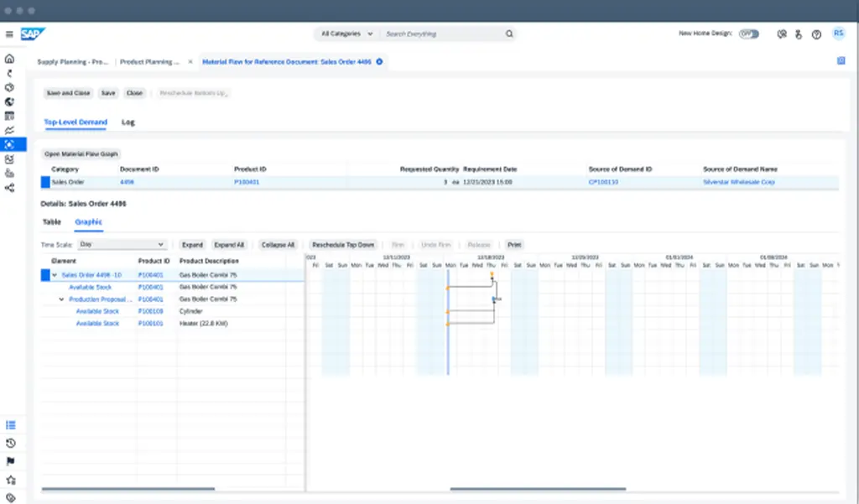Select the Material Flow for Reference Document tab
The image size is (859, 504).
click(x=287, y=62)
